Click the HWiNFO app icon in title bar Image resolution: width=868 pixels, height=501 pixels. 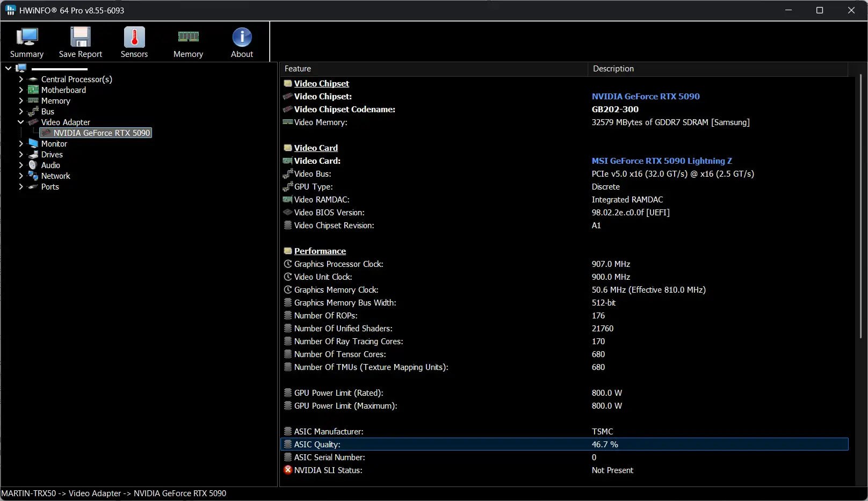[x=10, y=10]
